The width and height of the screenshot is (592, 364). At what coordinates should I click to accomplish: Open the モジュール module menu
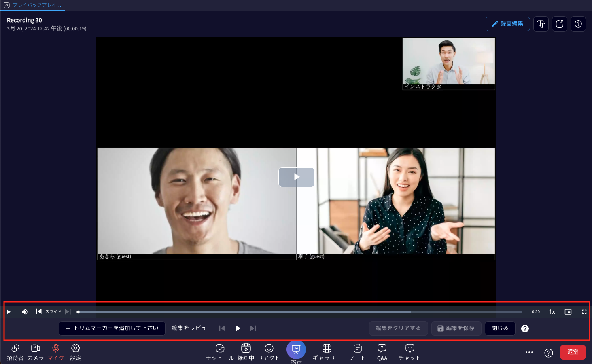coord(220,352)
